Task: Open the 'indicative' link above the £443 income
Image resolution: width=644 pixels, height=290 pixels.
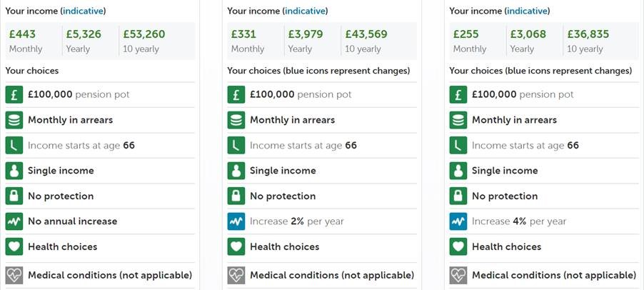Action: point(83,11)
